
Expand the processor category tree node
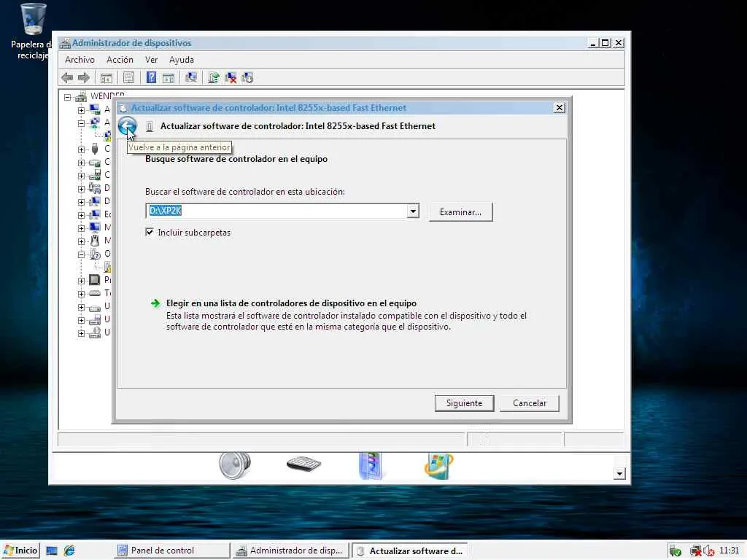point(81,281)
